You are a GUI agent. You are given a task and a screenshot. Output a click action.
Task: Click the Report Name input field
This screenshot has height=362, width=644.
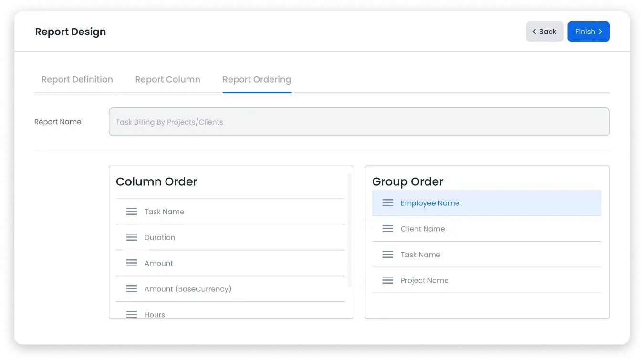pyautogui.click(x=359, y=122)
